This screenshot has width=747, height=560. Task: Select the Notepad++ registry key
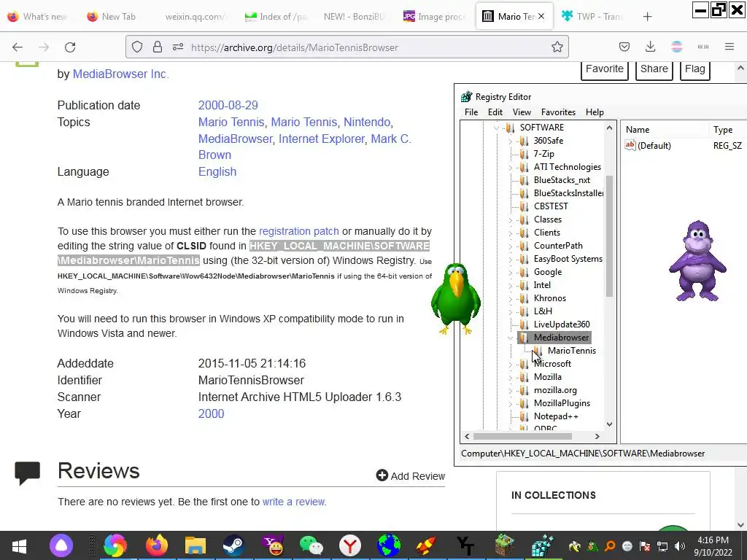pyautogui.click(x=555, y=416)
